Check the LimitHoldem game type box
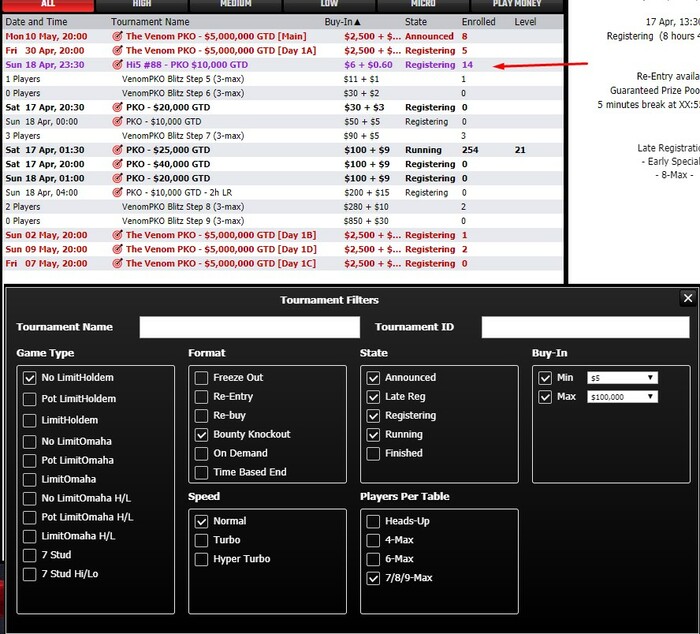The width and height of the screenshot is (700, 634). pos(29,420)
